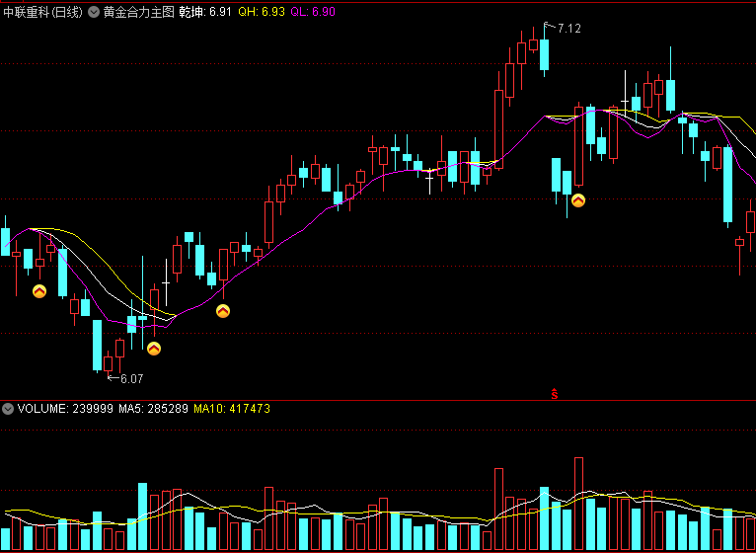Viewport: 756px width, 553px height.
Task: Select the MA5: 285289 volume average
Action: click(153, 409)
